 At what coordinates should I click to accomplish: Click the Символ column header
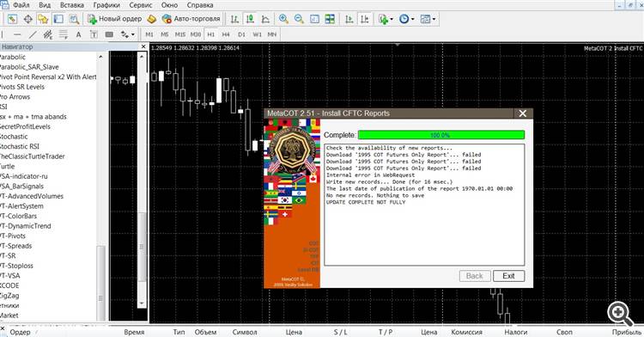tap(245, 332)
